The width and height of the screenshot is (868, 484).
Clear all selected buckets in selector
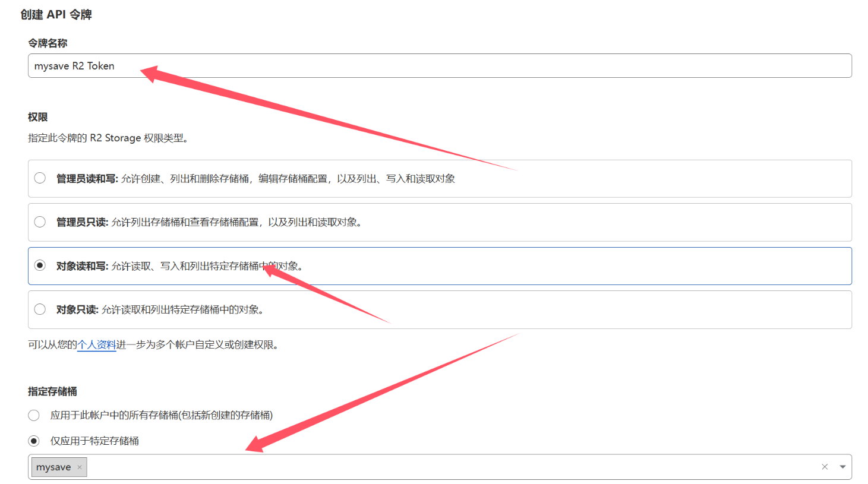(825, 467)
